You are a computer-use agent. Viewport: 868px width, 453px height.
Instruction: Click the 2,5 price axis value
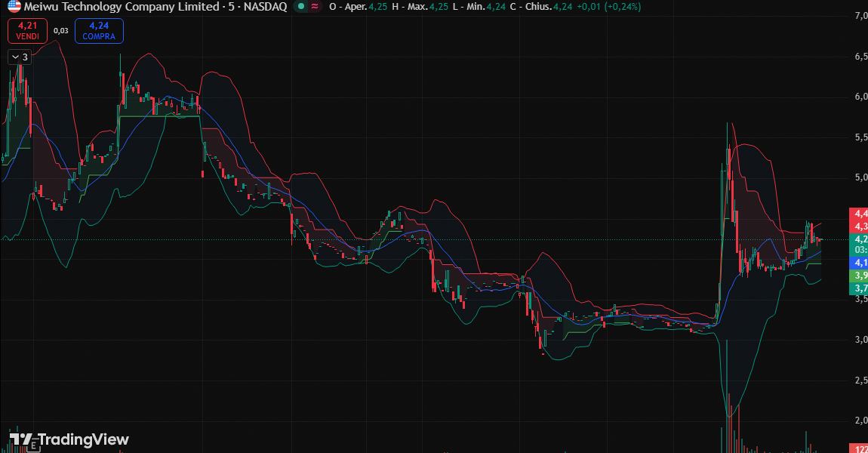click(860, 381)
